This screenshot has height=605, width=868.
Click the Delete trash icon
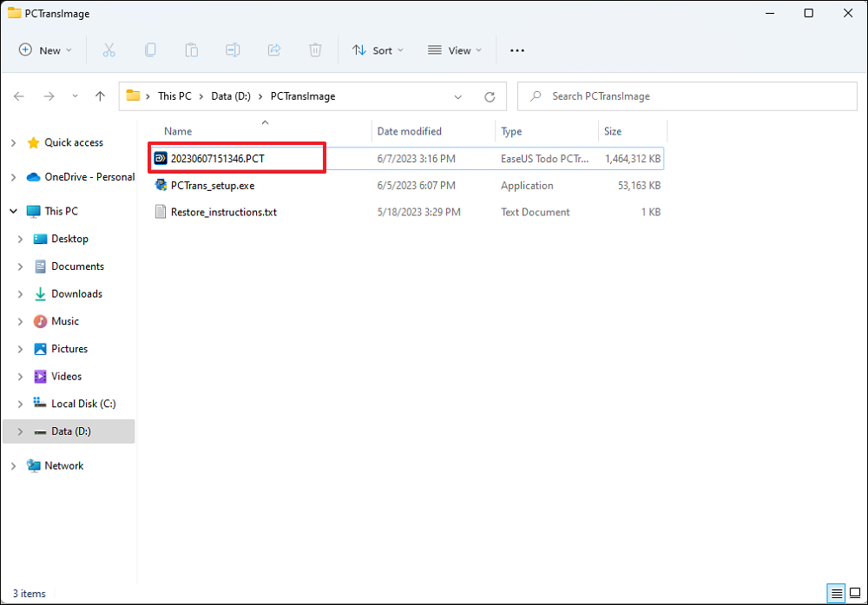315,50
